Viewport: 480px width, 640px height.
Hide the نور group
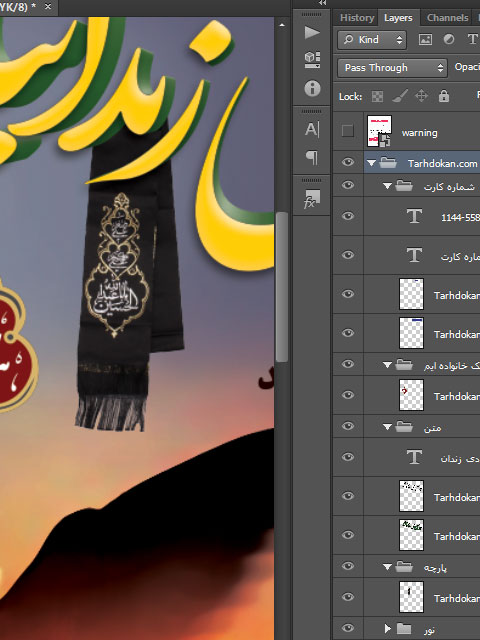[348, 628]
